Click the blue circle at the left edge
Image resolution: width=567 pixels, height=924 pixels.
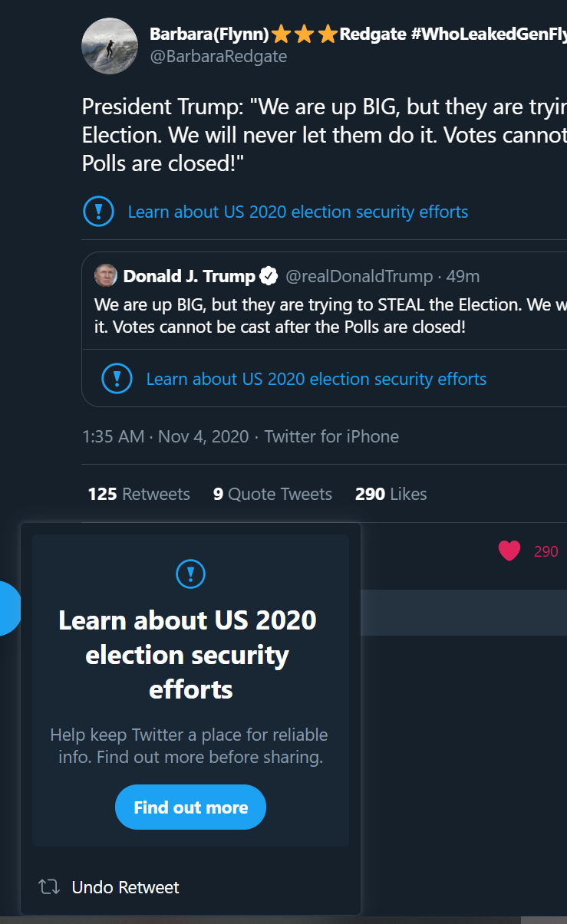[8, 608]
